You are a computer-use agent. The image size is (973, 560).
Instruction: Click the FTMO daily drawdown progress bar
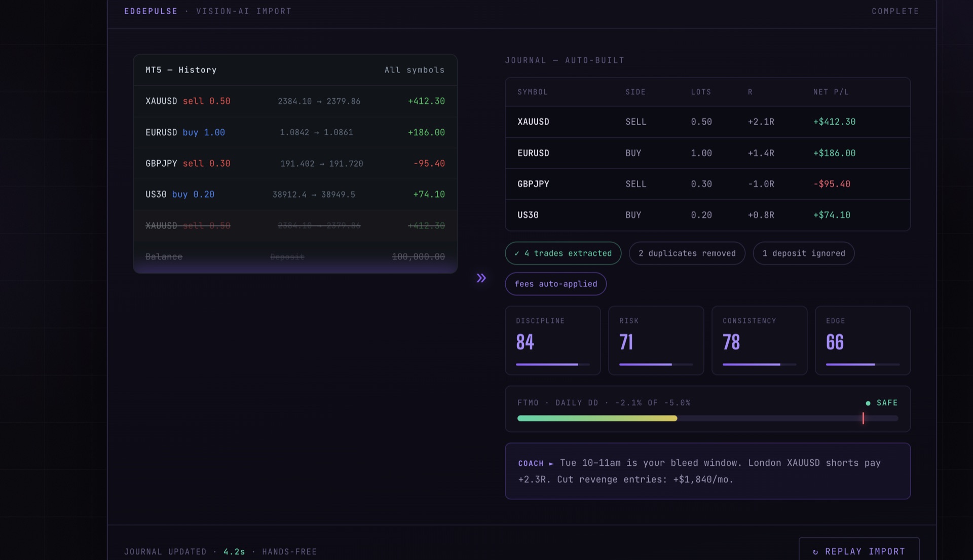pyautogui.click(x=707, y=418)
